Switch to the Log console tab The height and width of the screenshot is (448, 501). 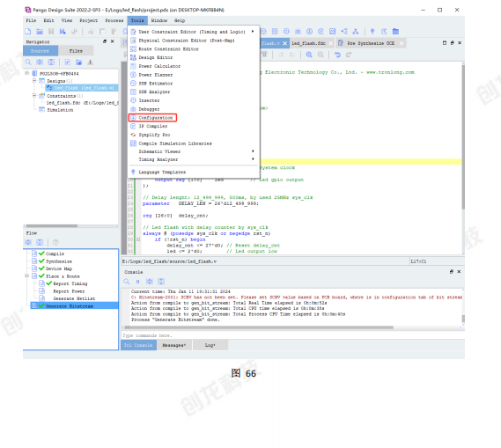pyautogui.click(x=210, y=345)
